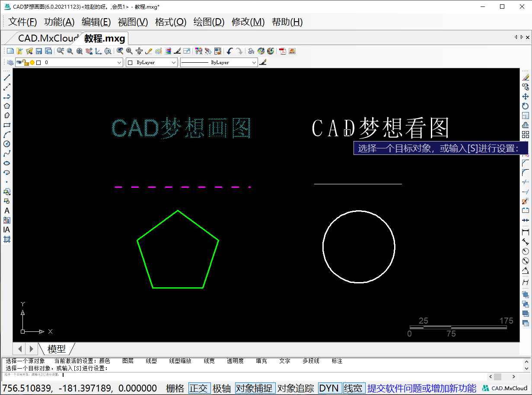Select the Rectangle drawing tool

[7, 125]
